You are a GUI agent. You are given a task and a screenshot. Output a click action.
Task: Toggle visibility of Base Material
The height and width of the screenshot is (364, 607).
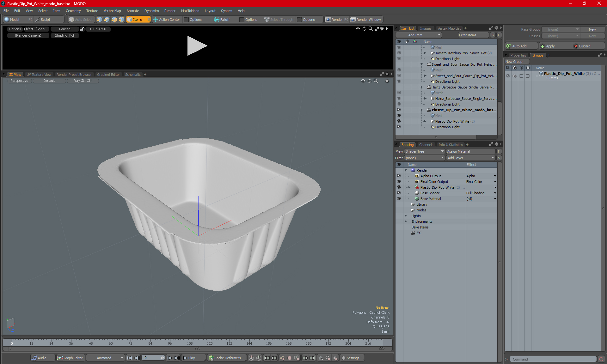coord(399,198)
